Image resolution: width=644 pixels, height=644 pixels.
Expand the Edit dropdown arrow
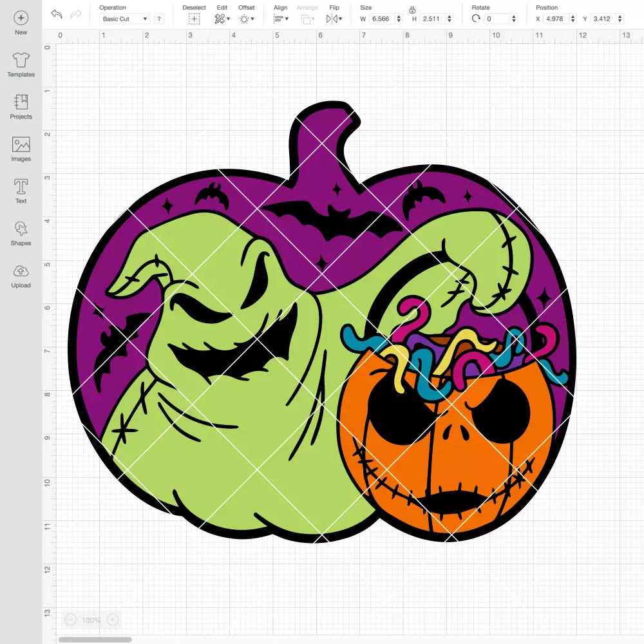point(229,19)
